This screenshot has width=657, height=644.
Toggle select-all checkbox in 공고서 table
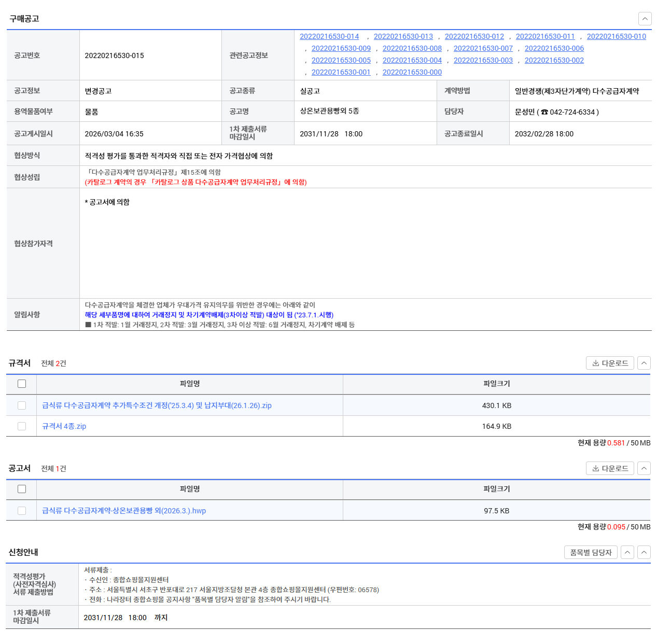[x=22, y=489]
